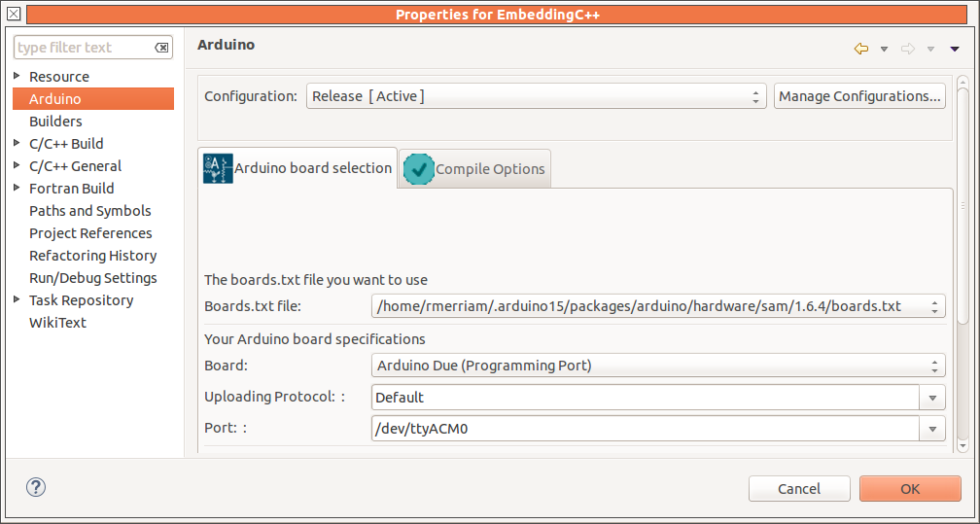This screenshot has height=524, width=980.
Task: Open the back history dropdown arrow
Action: click(x=884, y=49)
